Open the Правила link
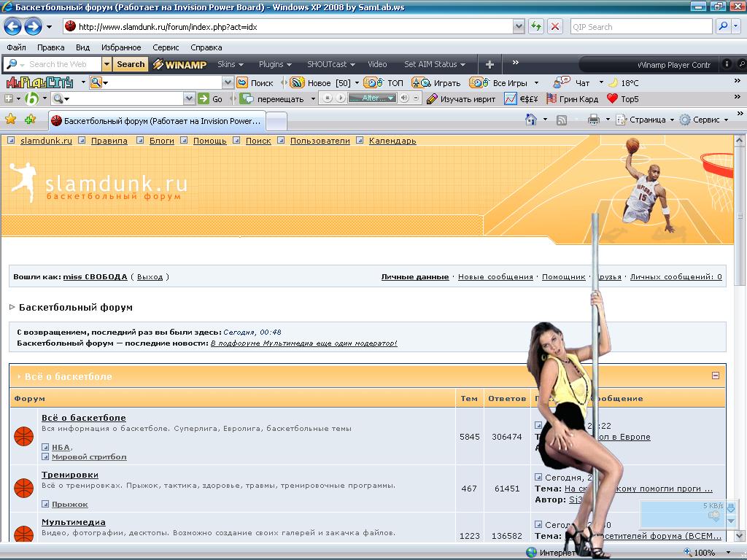The width and height of the screenshot is (747, 560). tap(109, 141)
